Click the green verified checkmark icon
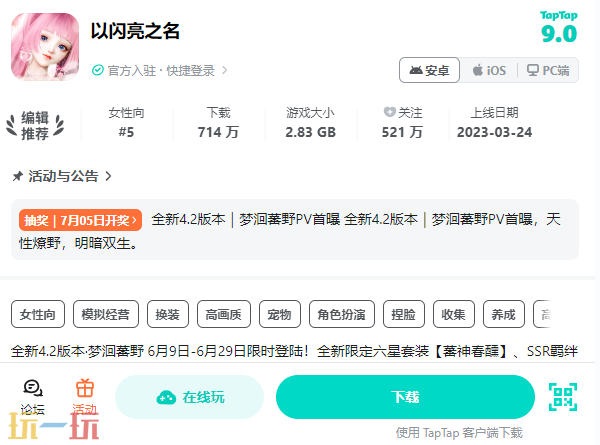The height and width of the screenshot is (445, 600). click(x=98, y=70)
